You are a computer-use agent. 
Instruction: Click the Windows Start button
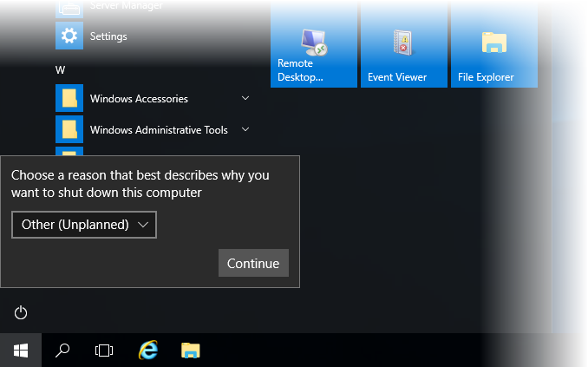click(x=21, y=351)
